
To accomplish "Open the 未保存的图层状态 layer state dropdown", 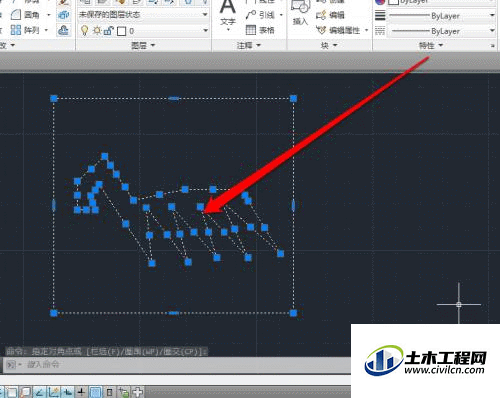I will pyautogui.click(x=143, y=15).
